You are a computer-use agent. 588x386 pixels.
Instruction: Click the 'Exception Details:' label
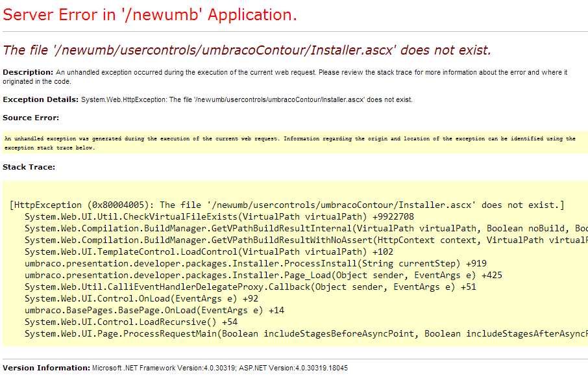(x=41, y=99)
